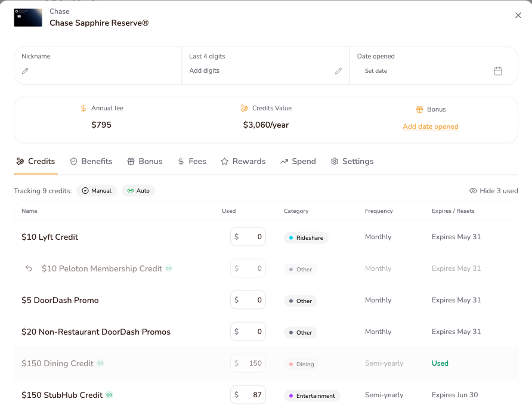The width and height of the screenshot is (532, 408).
Task: Click the dollar icon beside Annual fee
Action: (x=83, y=109)
